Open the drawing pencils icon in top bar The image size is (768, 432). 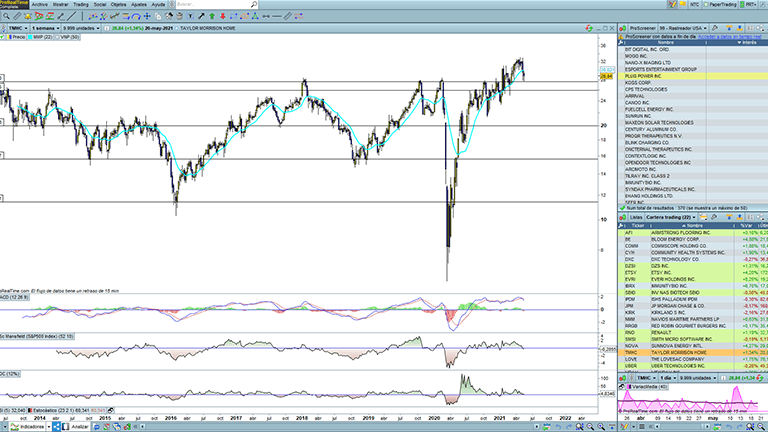point(672,4)
